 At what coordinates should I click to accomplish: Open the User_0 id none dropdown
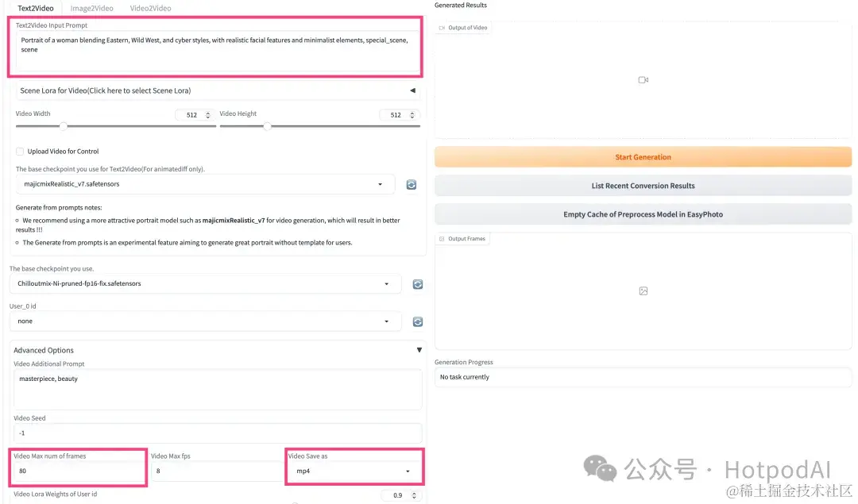[x=205, y=321]
